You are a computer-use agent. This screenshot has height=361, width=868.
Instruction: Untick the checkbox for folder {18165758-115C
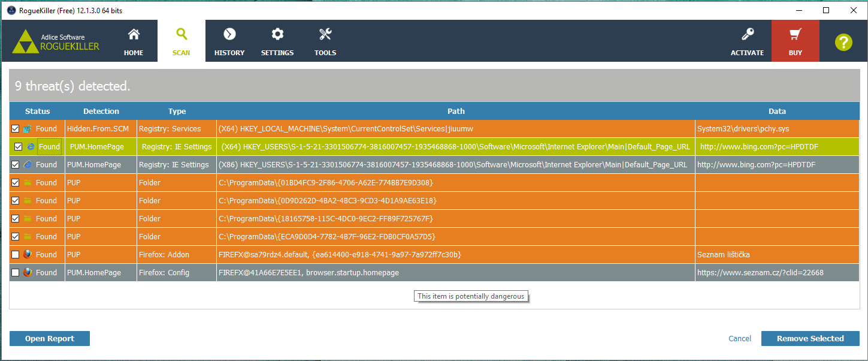click(15, 219)
